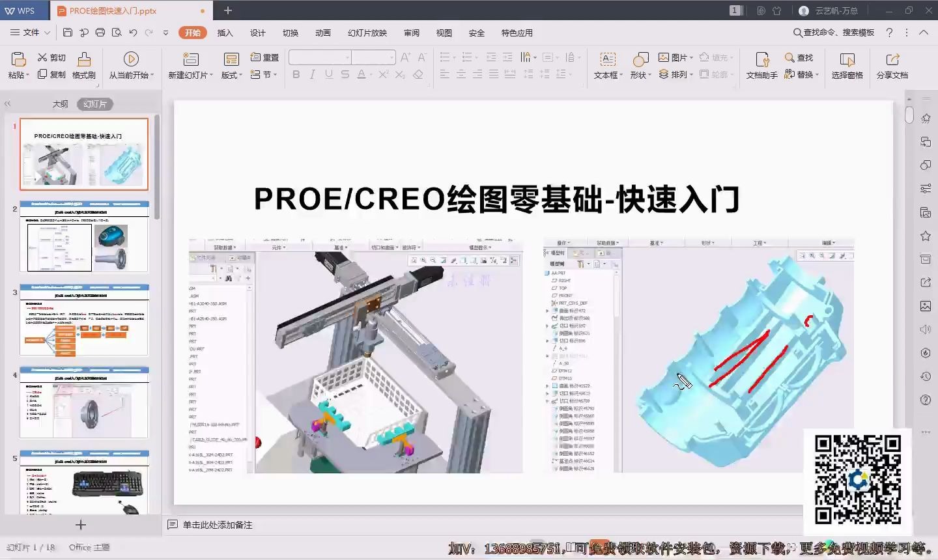This screenshot has height=560, width=938.
Task: Open the 特色应用 tab
Action: click(x=517, y=33)
